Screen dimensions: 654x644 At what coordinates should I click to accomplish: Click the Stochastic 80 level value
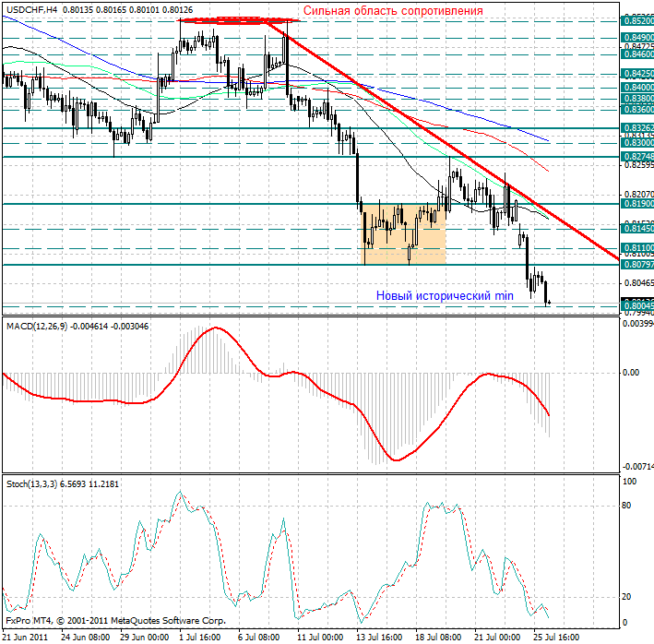[x=625, y=506]
